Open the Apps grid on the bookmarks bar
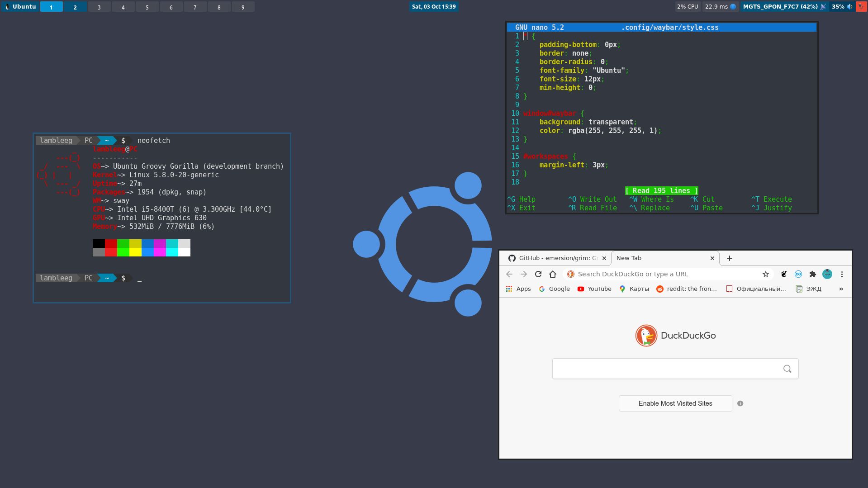Screen dimensions: 868x488 click(x=509, y=289)
